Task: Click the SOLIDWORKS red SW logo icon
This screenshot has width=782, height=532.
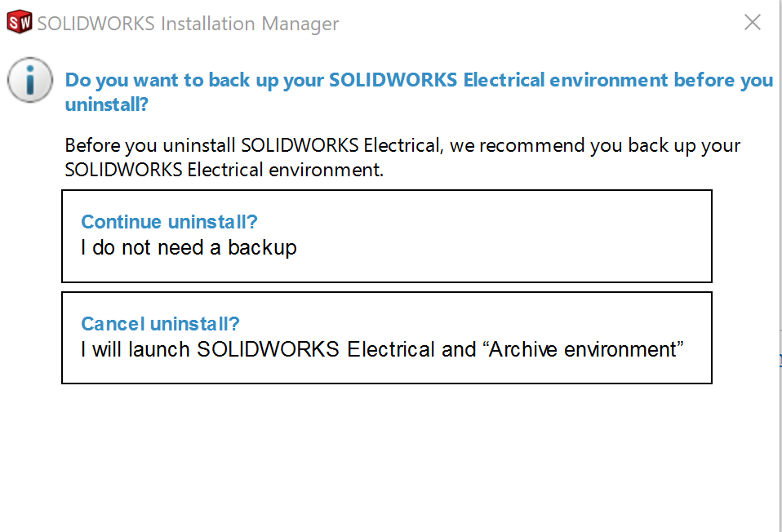Action: 20,22
